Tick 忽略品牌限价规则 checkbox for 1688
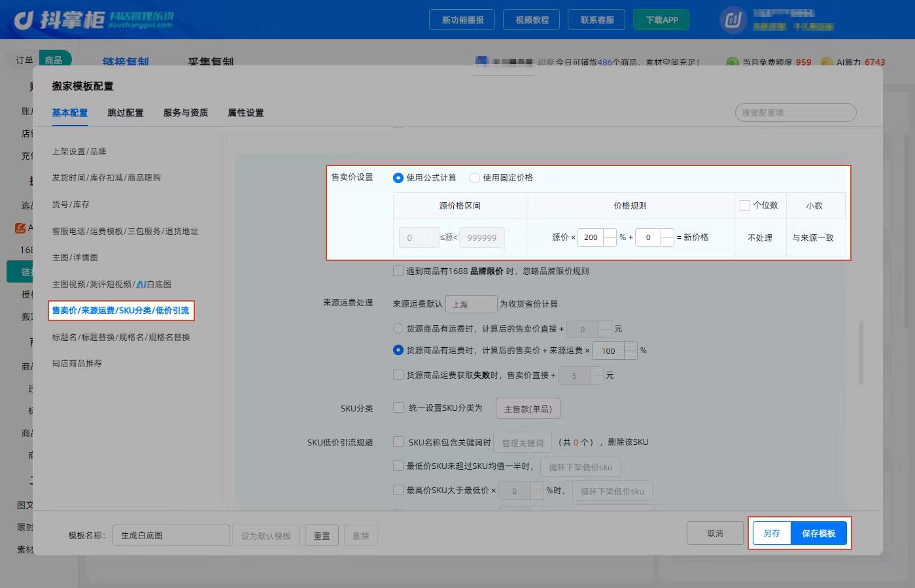Screen dimensions: 915x588 (x=398, y=271)
